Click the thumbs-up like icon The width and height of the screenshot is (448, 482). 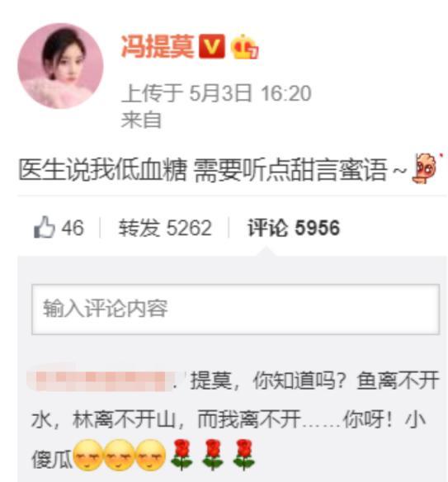45,227
